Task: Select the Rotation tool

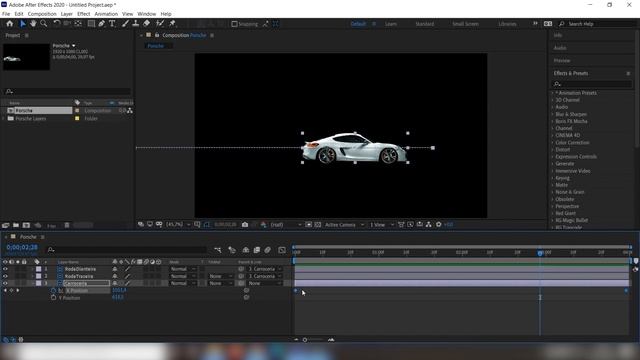Action: [x=57, y=24]
